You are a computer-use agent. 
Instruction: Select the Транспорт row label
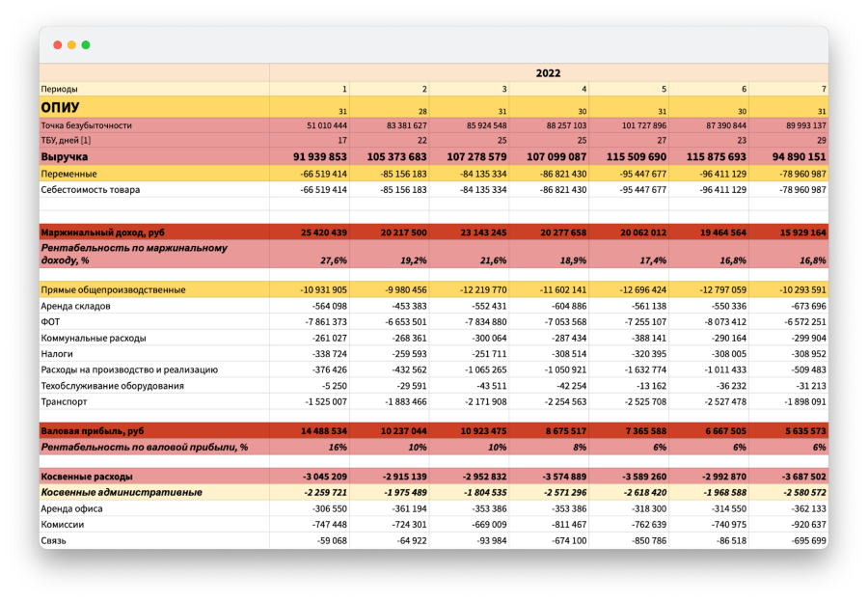point(64,401)
